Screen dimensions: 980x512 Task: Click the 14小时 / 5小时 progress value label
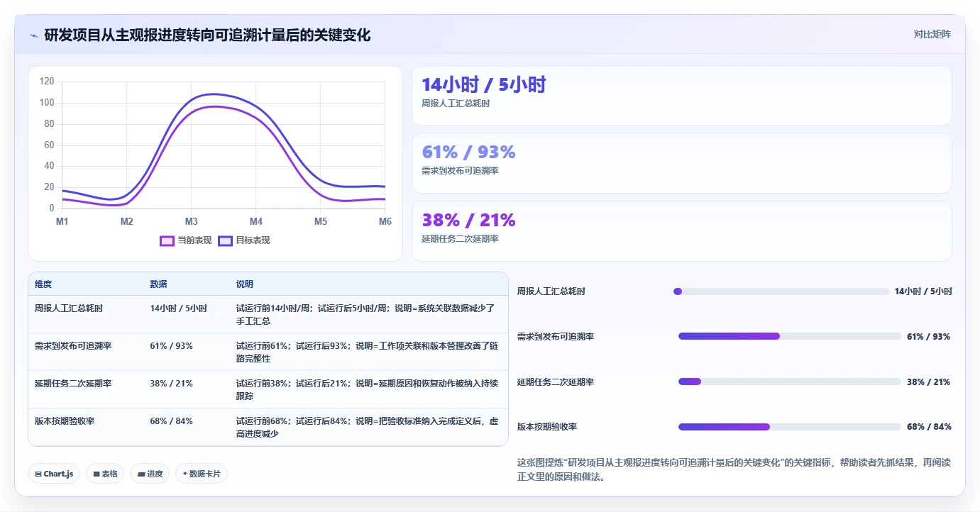[923, 291]
